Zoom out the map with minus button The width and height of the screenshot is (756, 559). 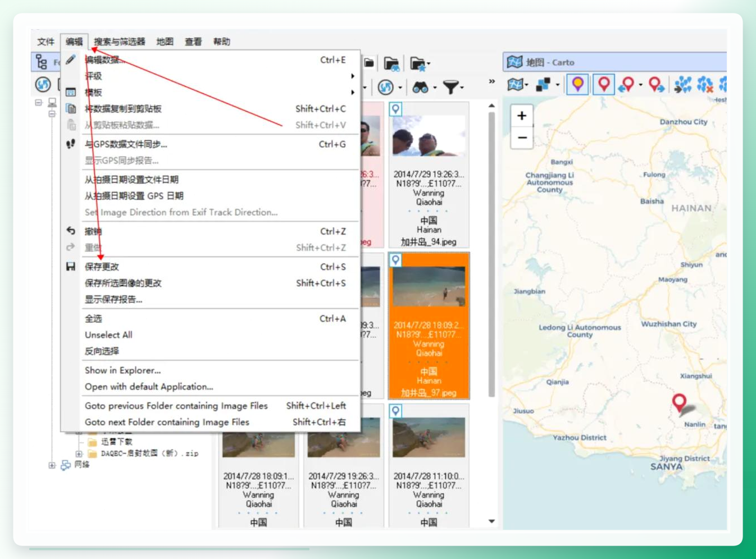pos(522,138)
